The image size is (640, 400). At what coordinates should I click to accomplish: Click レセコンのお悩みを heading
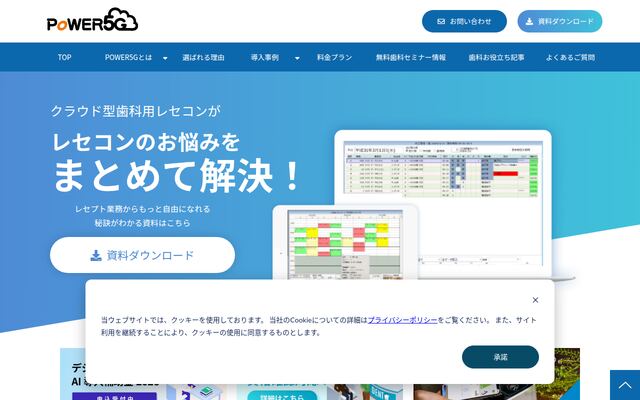(x=146, y=142)
